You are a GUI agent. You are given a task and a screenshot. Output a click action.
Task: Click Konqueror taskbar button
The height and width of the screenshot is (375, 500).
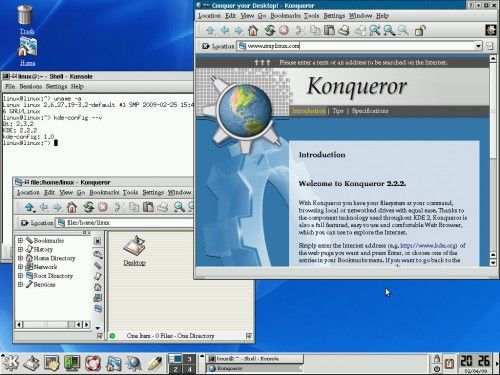(x=255, y=368)
